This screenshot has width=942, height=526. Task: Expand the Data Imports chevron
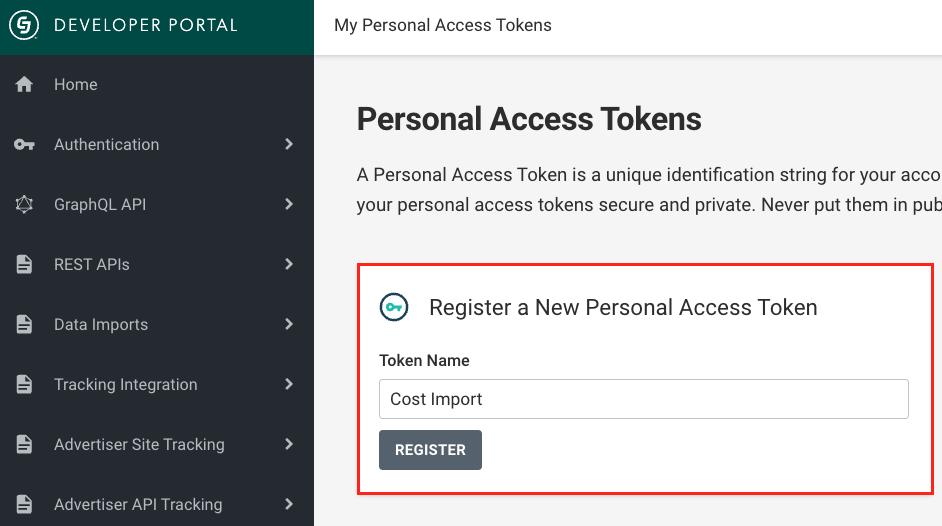click(x=289, y=325)
